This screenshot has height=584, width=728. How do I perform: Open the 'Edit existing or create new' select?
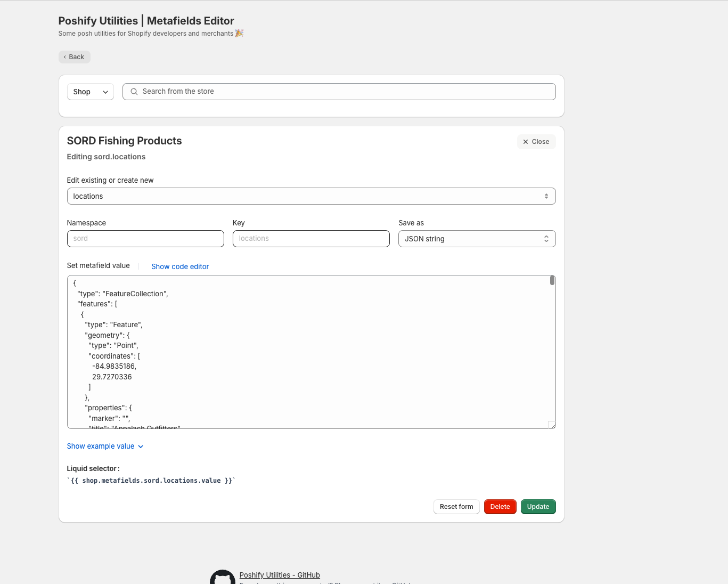[311, 196]
